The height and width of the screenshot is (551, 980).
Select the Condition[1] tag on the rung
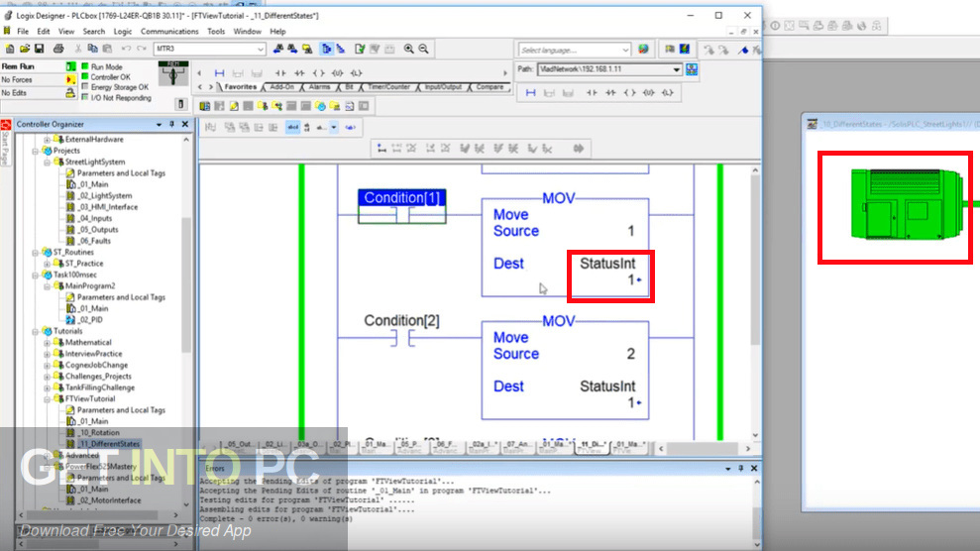coord(402,197)
